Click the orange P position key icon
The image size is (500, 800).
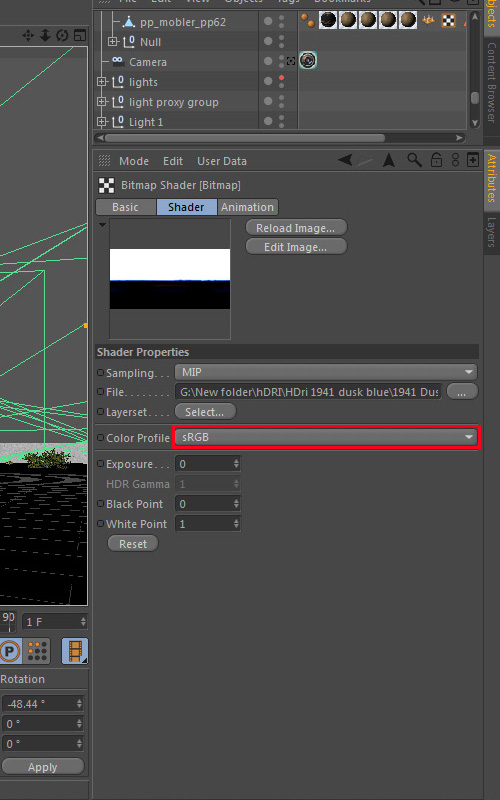pyautogui.click(x=10, y=651)
